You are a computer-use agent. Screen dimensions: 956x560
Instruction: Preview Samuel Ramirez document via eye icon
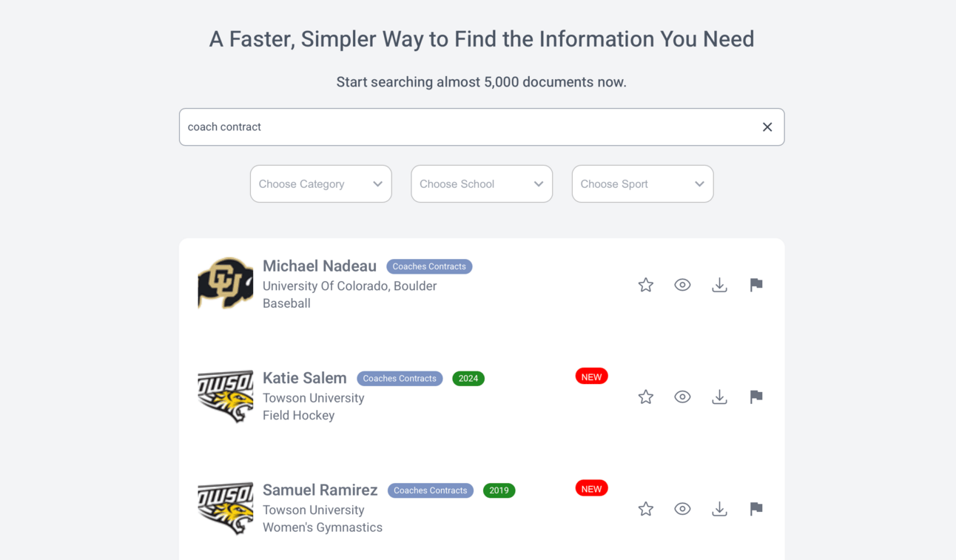click(x=682, y=509)
